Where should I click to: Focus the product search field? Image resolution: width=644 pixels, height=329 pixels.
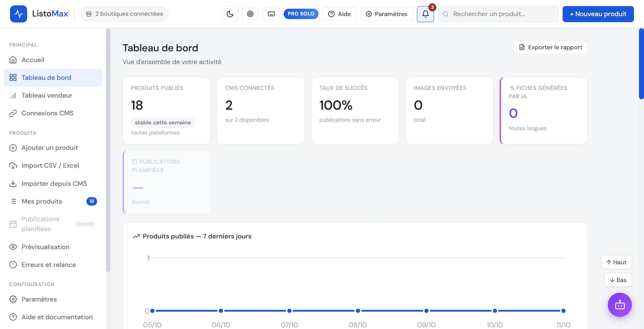tap(498, 14)
